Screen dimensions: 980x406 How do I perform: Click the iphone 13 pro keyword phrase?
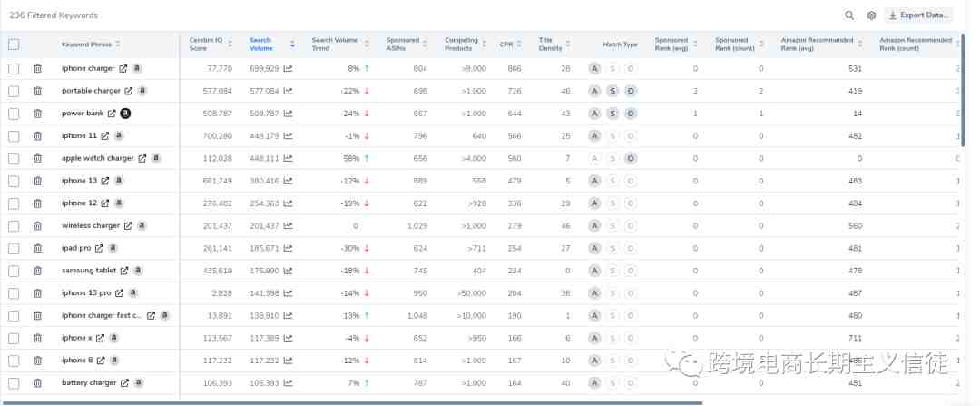[86, 293]
